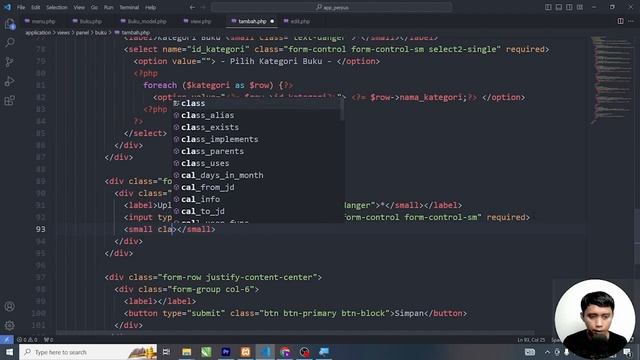Open the Source Control view
Image resolution: width=640 pixels, height=360 pixels.
coord(10,62)
